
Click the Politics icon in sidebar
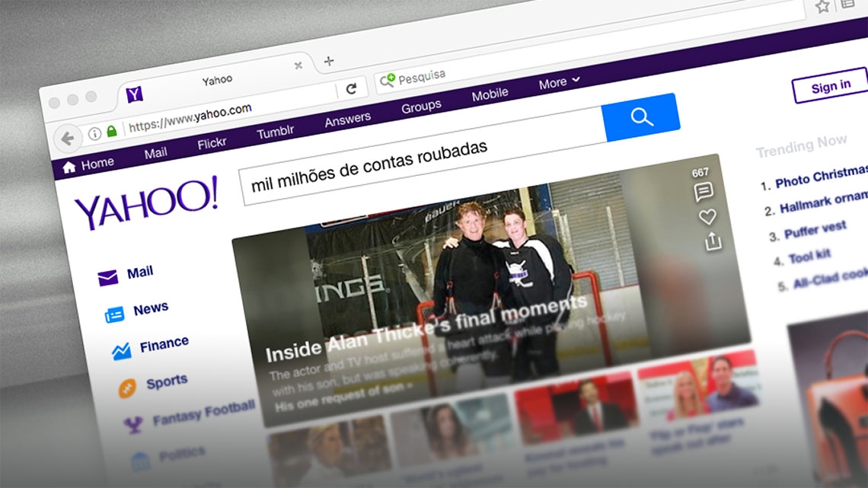(x=141, y=461)
